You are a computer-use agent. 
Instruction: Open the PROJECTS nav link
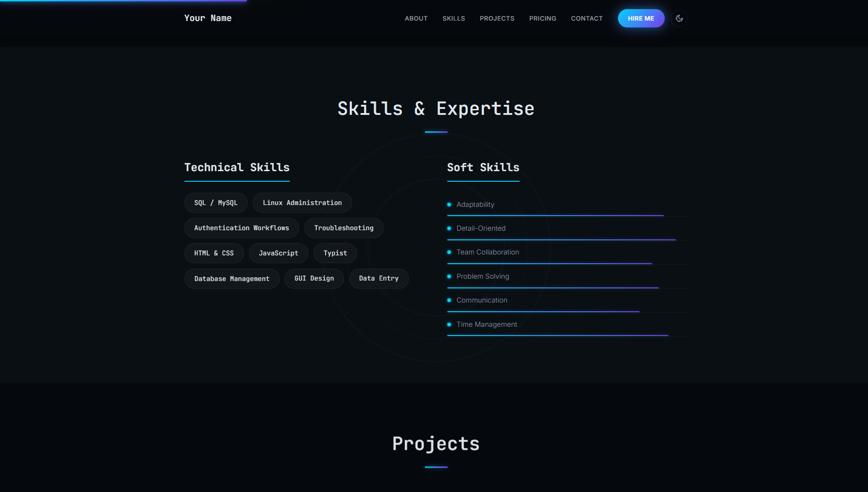(497, 18)
